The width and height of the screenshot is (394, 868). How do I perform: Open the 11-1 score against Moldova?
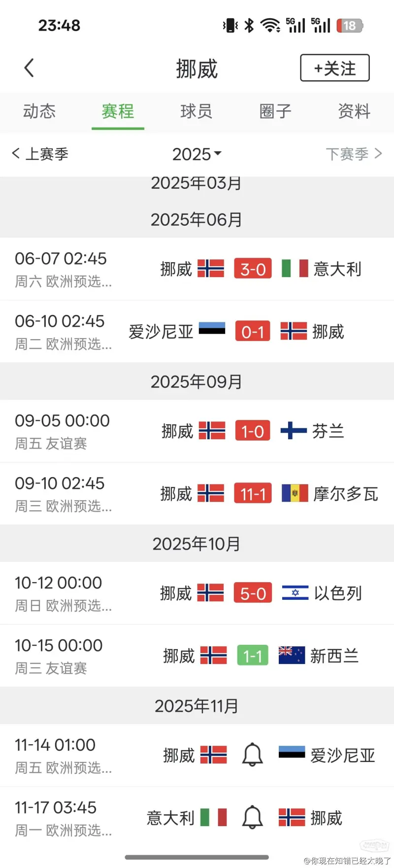(x=253, y=493)
